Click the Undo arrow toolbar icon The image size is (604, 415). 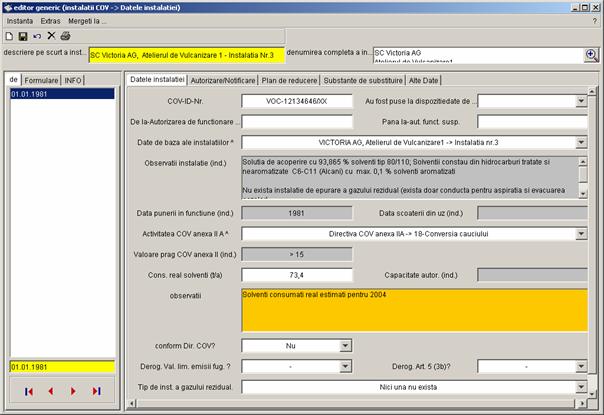pos(37,36)
